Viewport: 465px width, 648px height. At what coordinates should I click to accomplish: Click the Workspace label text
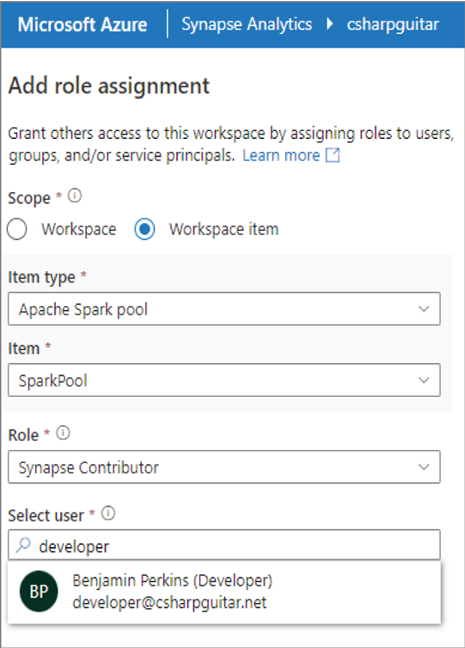click(79, 229)
